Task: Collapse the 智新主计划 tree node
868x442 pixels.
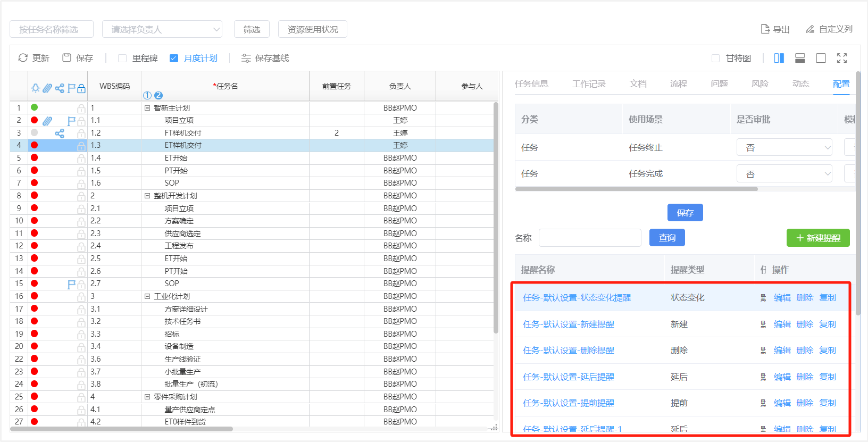Action: point(147,108)
